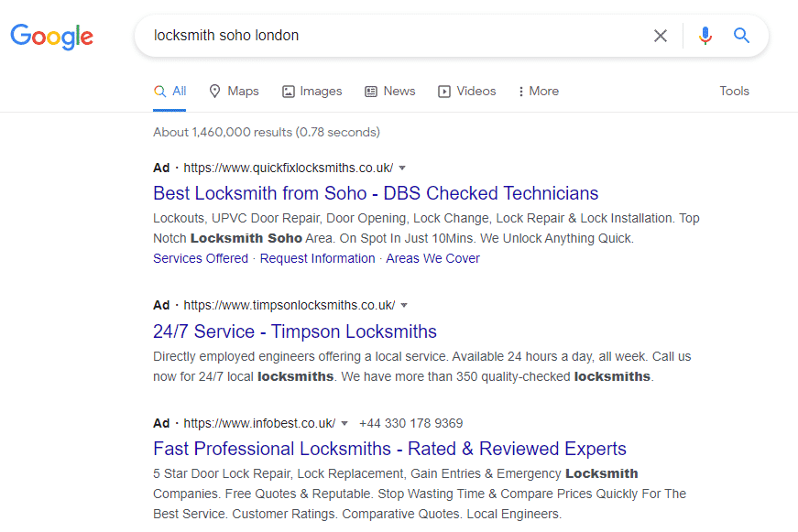Open the Maps search tab
This screenshot has height=532, width=798.
[x=234, y=92]
